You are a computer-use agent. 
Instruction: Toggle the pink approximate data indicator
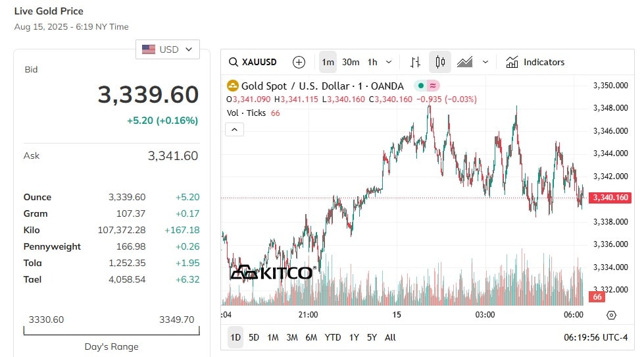point(433,86)
